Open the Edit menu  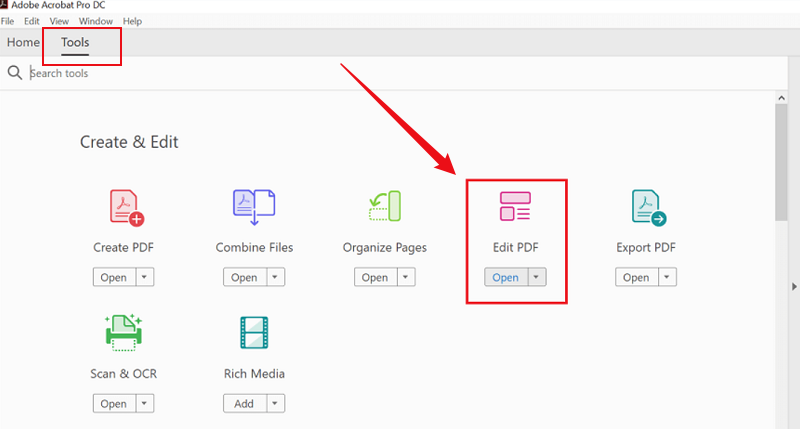tap(32, 21)
